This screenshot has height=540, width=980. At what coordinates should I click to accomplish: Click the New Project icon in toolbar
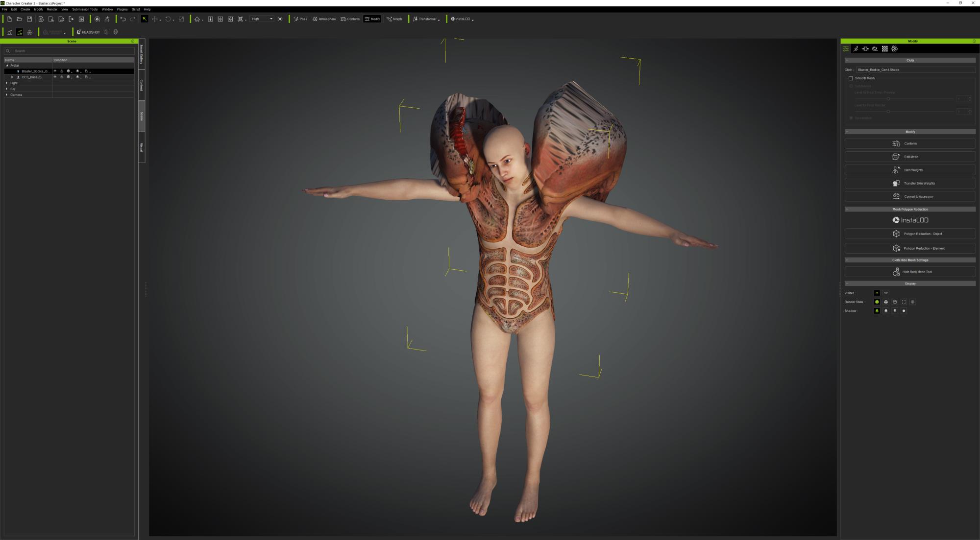pyautogui.click(x=9, y=19)
